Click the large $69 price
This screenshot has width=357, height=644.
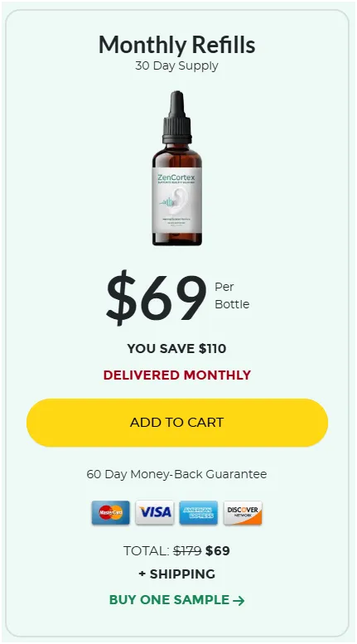pyautogui.click(x=156, y=297)
